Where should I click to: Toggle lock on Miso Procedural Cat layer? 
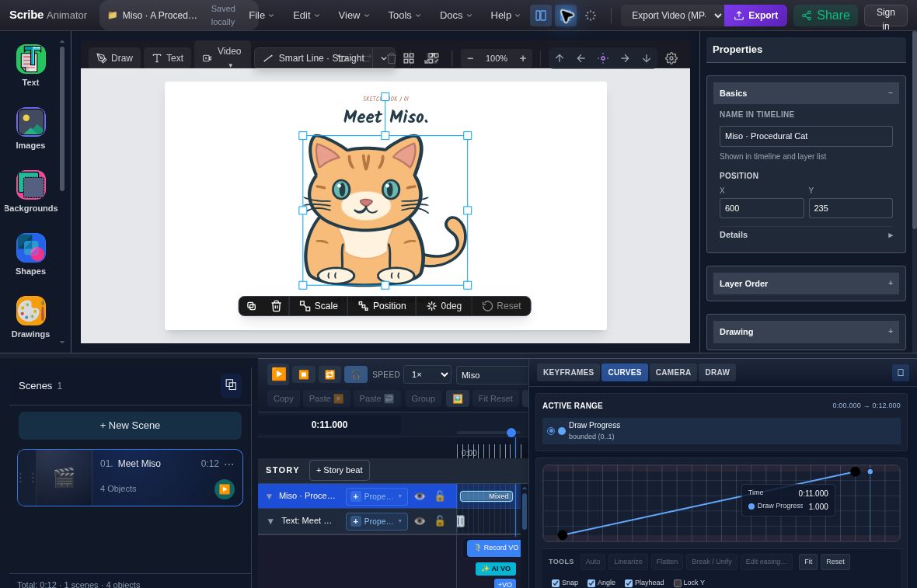440,496
